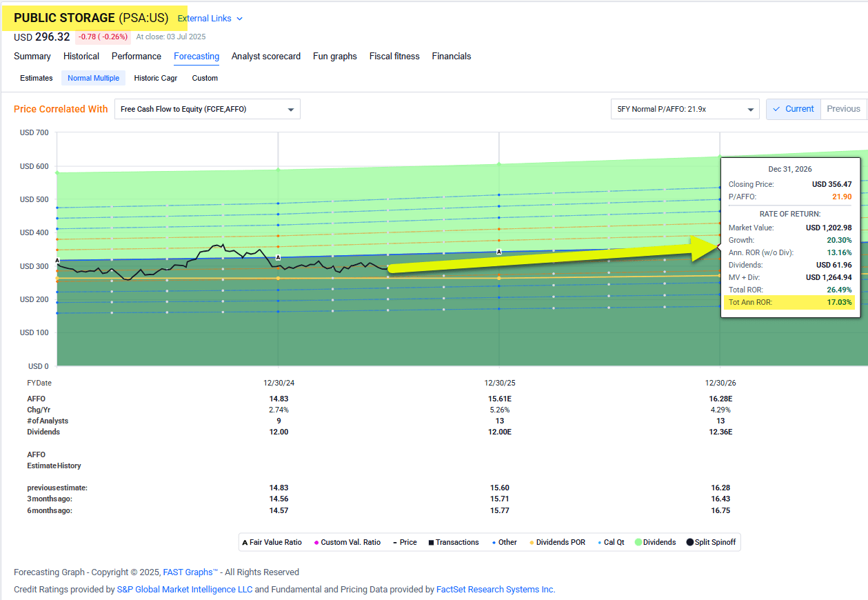The image size is (868, 600).
Task: Switch to the Fiscal fitness tab
Action: point(394,56)
